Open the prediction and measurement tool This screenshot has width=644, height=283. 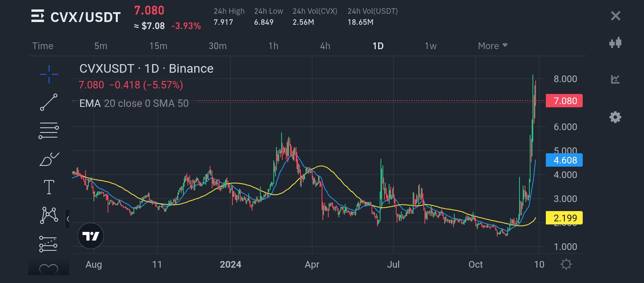[49, 244]
